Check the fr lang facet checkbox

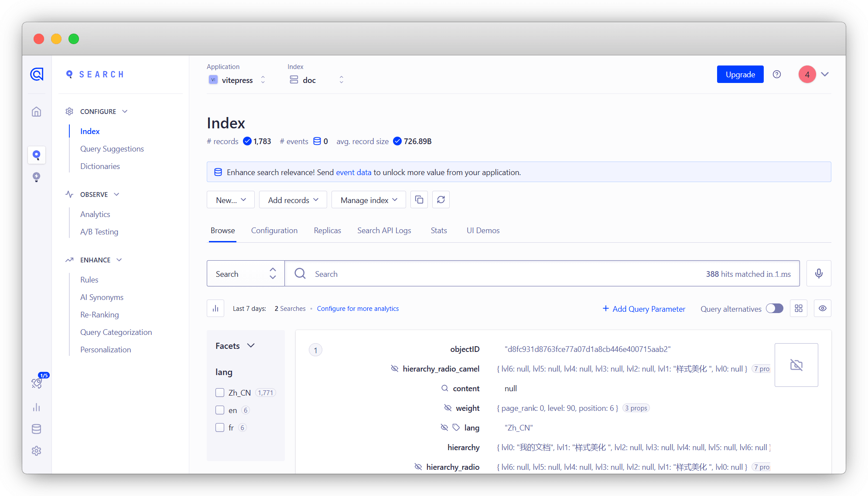click(220, 427)
